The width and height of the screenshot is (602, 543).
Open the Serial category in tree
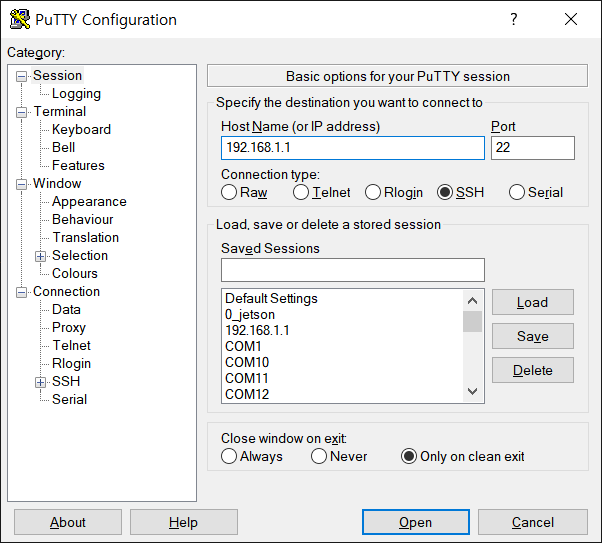[x=69, y=399]
